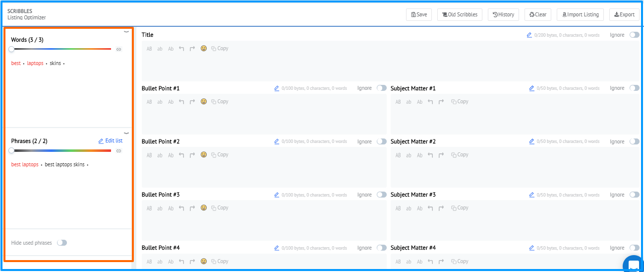Toggle Ignore for Subject Matter #1
Screen dimensions: 644x272
pos(635,88)
